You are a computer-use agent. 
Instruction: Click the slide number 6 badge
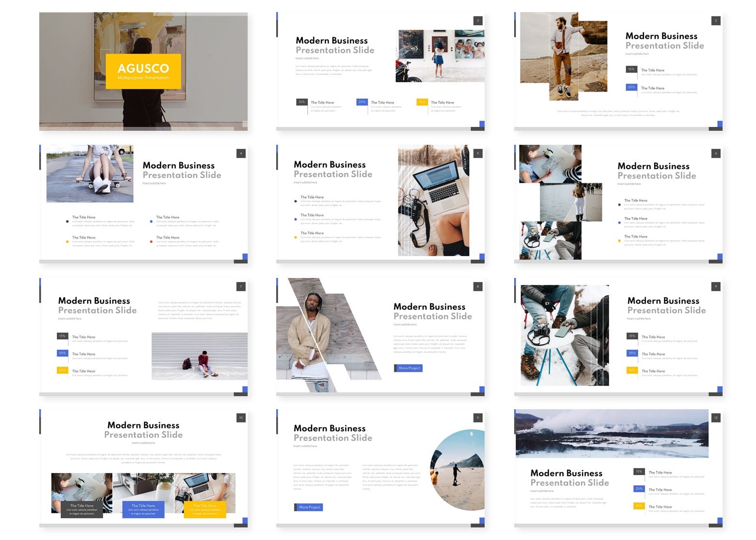click(x=716, y=154)
